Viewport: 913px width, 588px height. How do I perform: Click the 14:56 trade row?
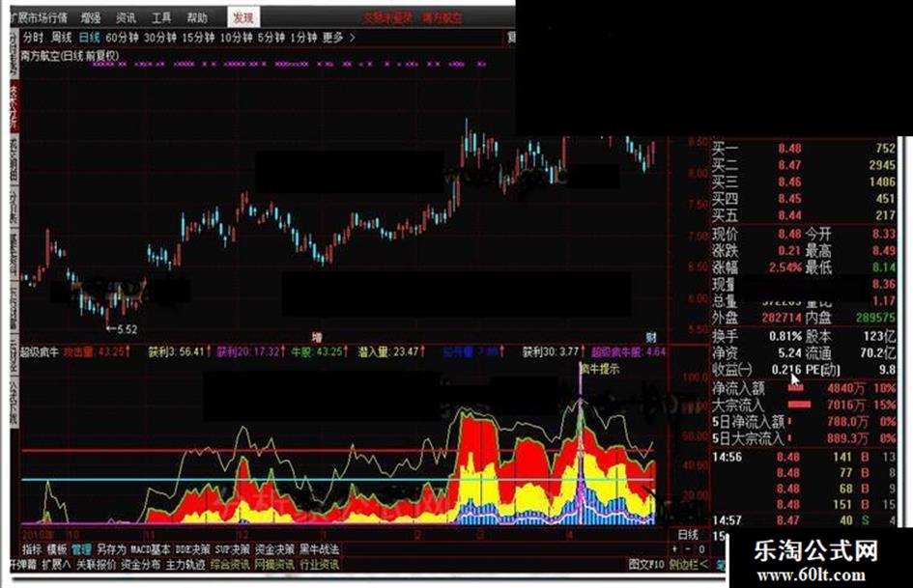(804, 457)
